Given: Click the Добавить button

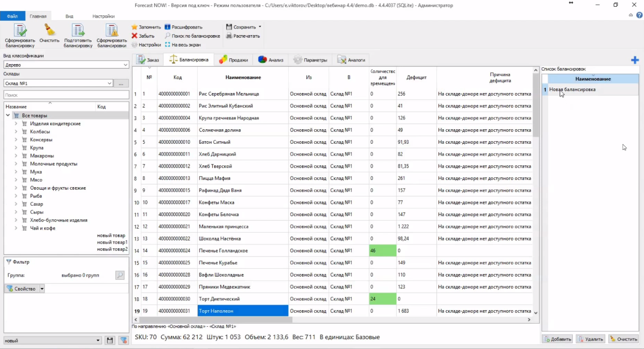Looking at the screenshot, I should click(557, 339).
